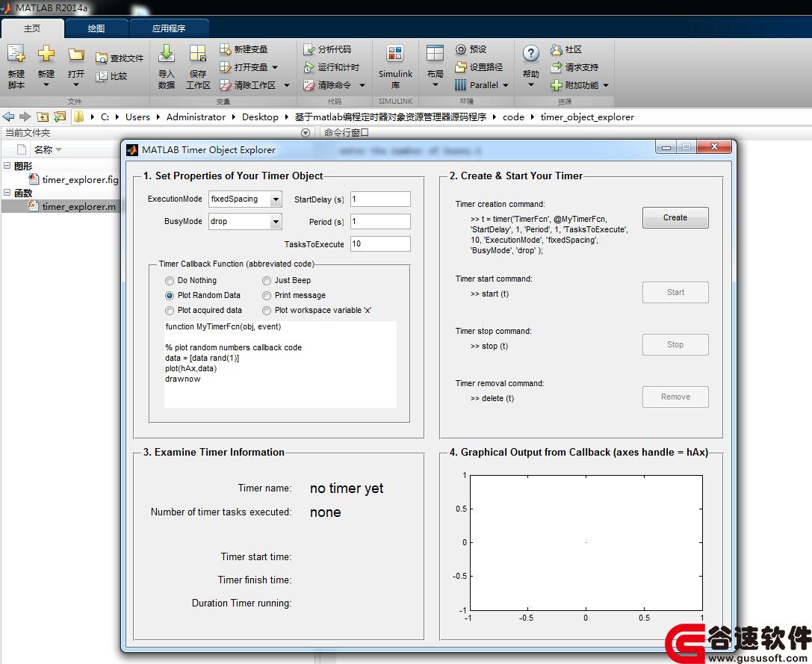The image size is (812, 664).
Task: Expand Add-Ons (附加功能) dropdown arrow
Action: pyautogui.click(x=606, y=85)
